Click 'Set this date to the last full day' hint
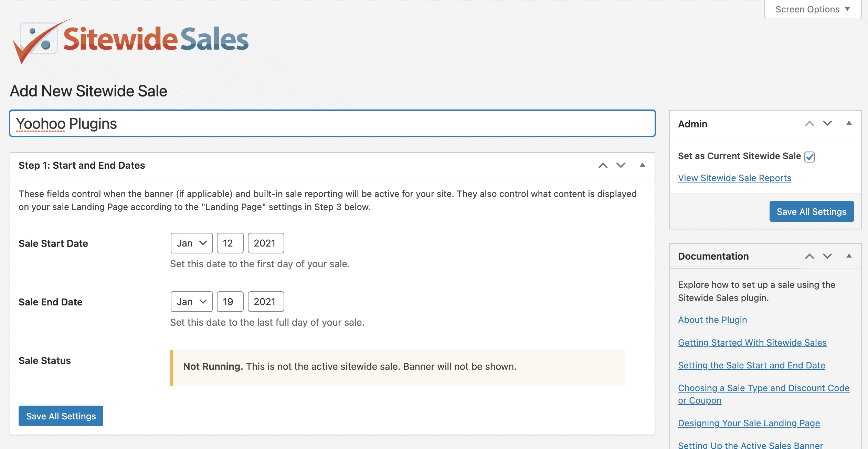The height and width of the screenshot is (449, 868). click(267, 323)
